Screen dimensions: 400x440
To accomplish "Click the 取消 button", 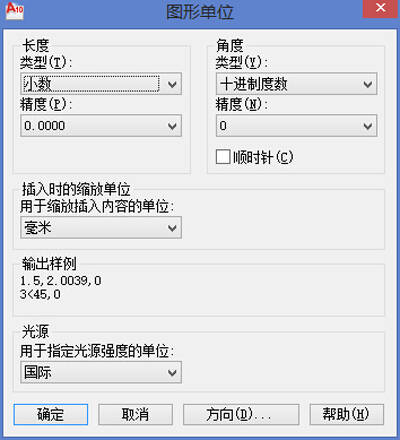I will pos(135,414).
